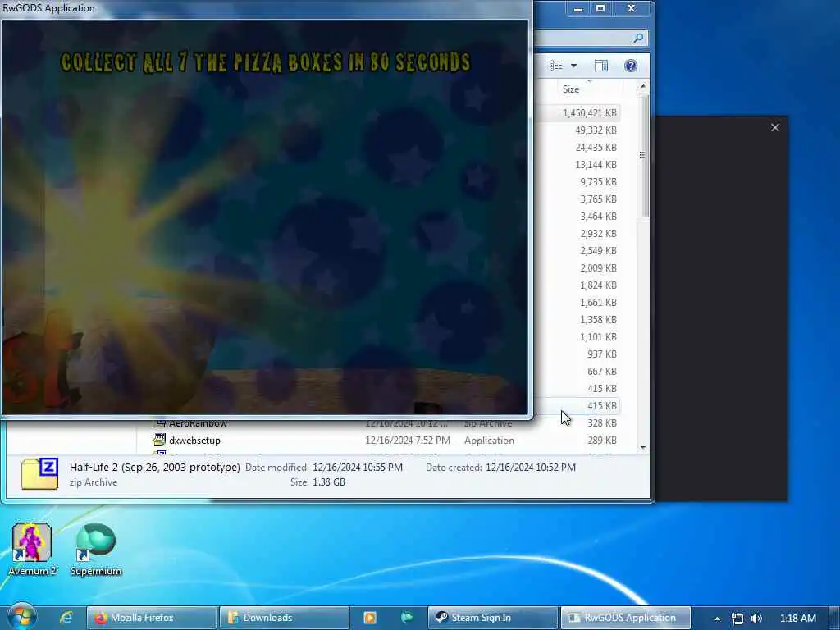840x630 pixels.
Task: Click the zip archive icon in details pane
Action: 39,473
